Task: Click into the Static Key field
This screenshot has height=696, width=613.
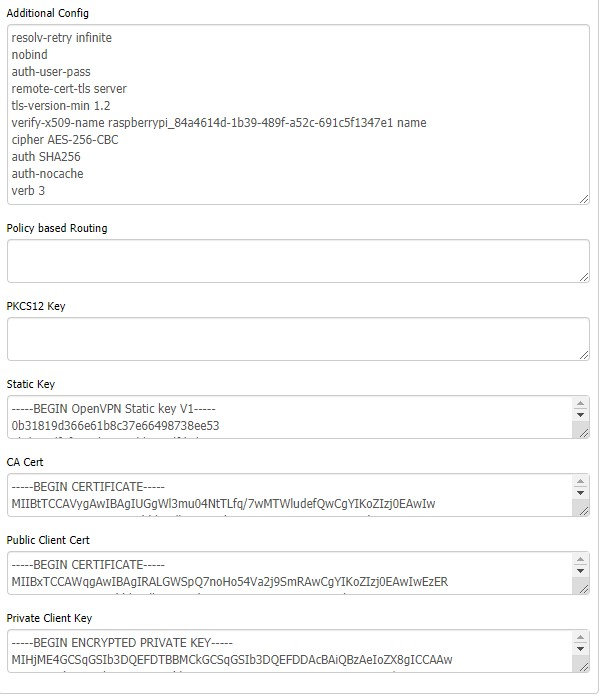Action: (x=288, y=417)
